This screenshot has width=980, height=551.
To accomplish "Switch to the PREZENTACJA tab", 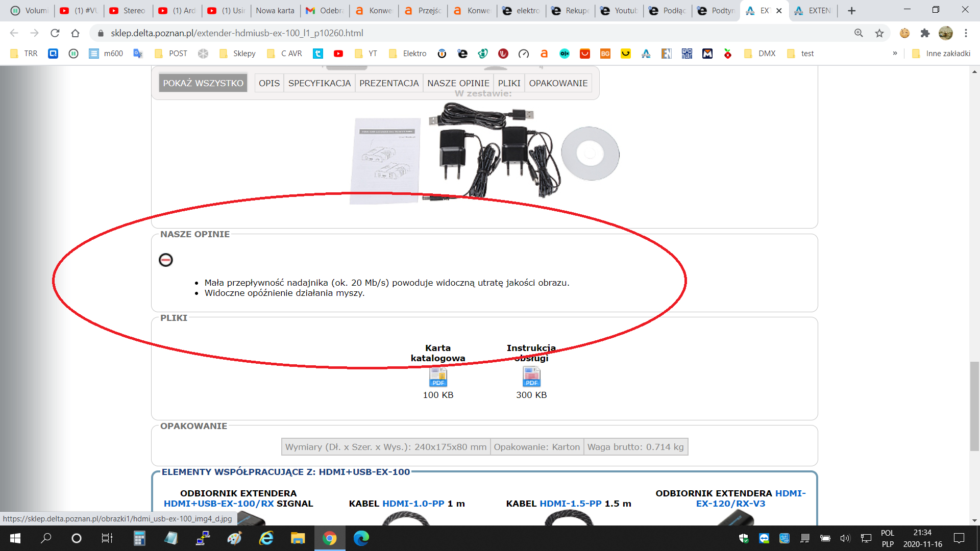I will click(389, 83).
